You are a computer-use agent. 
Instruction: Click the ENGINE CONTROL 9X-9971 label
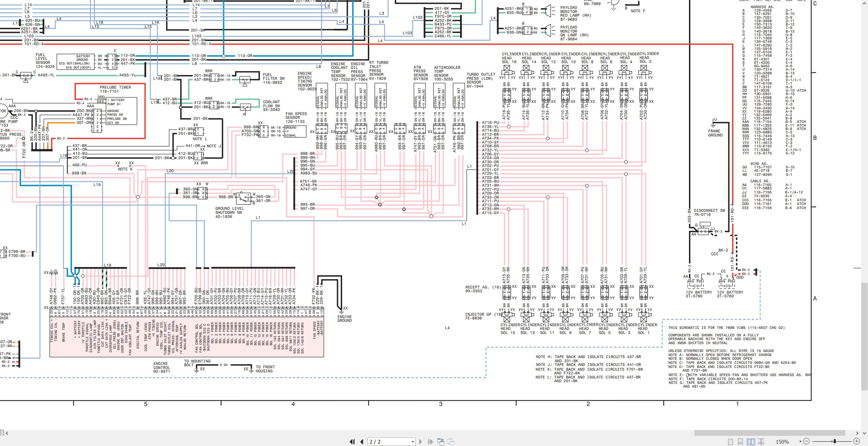click(161, 368)
